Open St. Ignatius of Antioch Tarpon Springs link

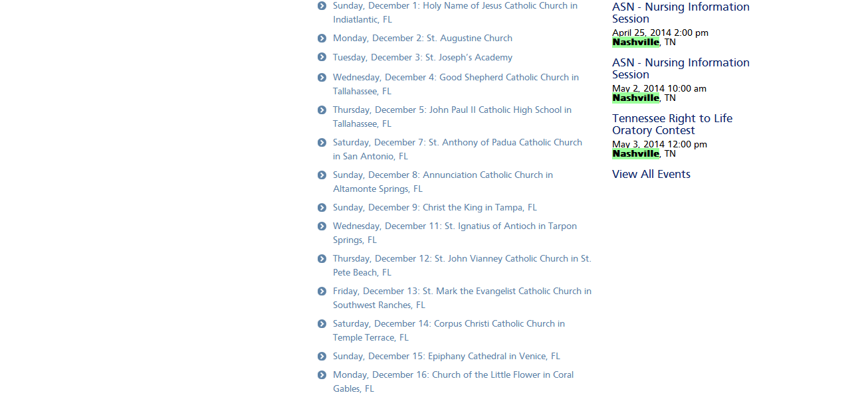(455, 233)
